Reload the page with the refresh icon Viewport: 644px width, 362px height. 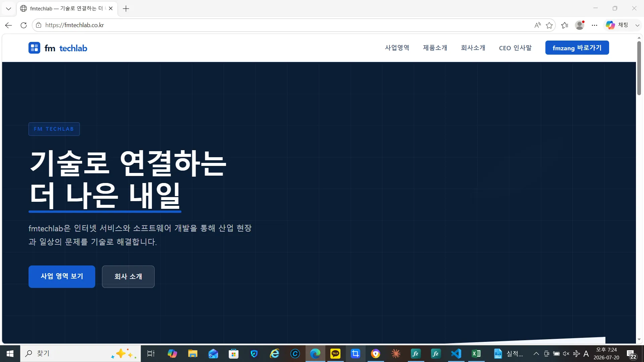tap(23, 25)
